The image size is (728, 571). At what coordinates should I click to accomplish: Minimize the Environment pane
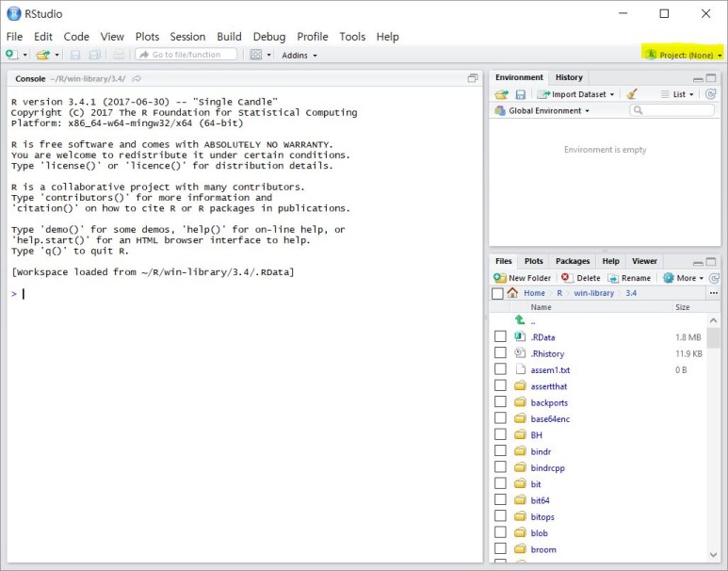[x=698, y=78]
